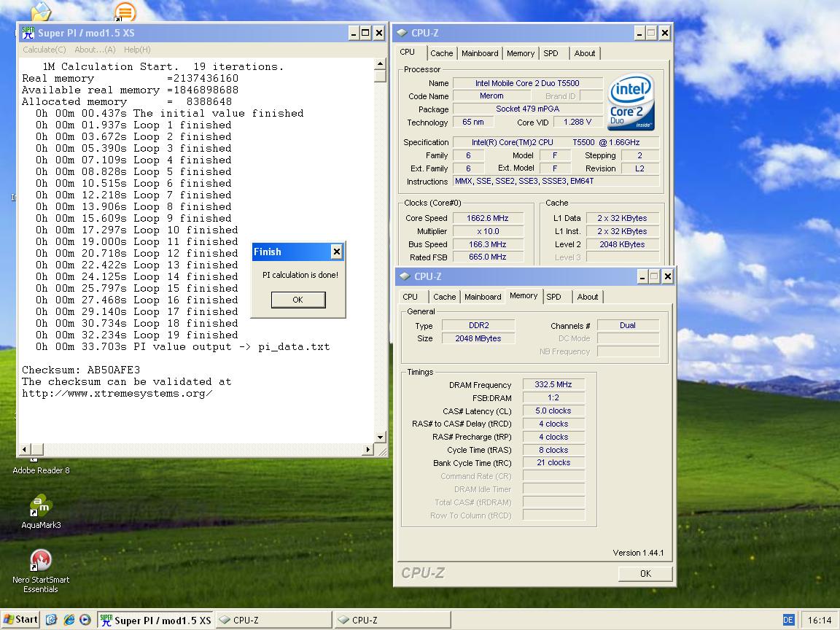The height and width of the screenshot is (630, 840).
Task: Switch to Cache tab in upper CPU-Z window
Action: 441,53
